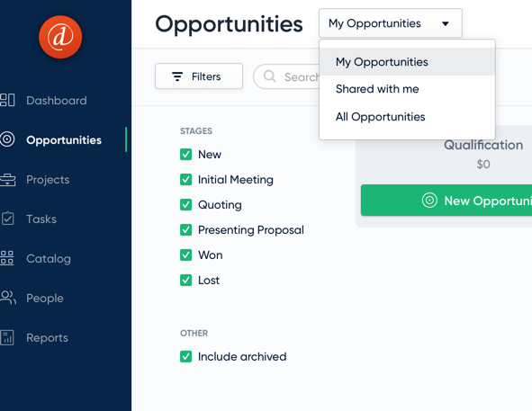Select the Opportunities target icon in sidebar
Screen dimensions: 532x411
[7, 139]
